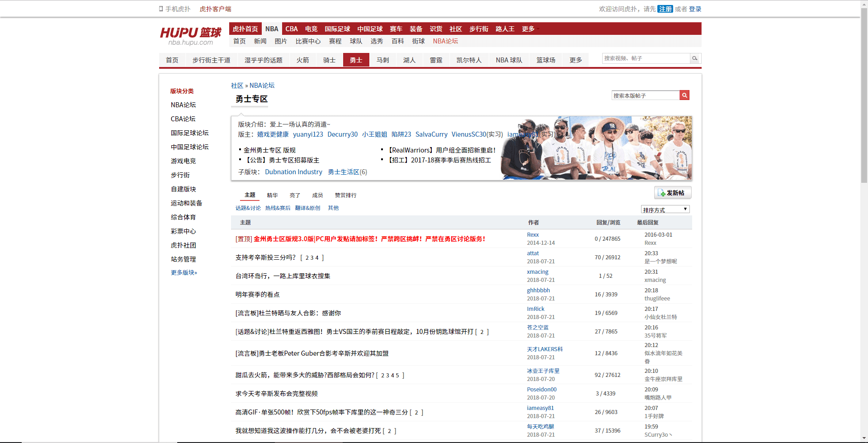Open the 赞赏排行 tab
The height and width of the screenshot is (443, 868).
pyautogui.click(x=345, y=195)
